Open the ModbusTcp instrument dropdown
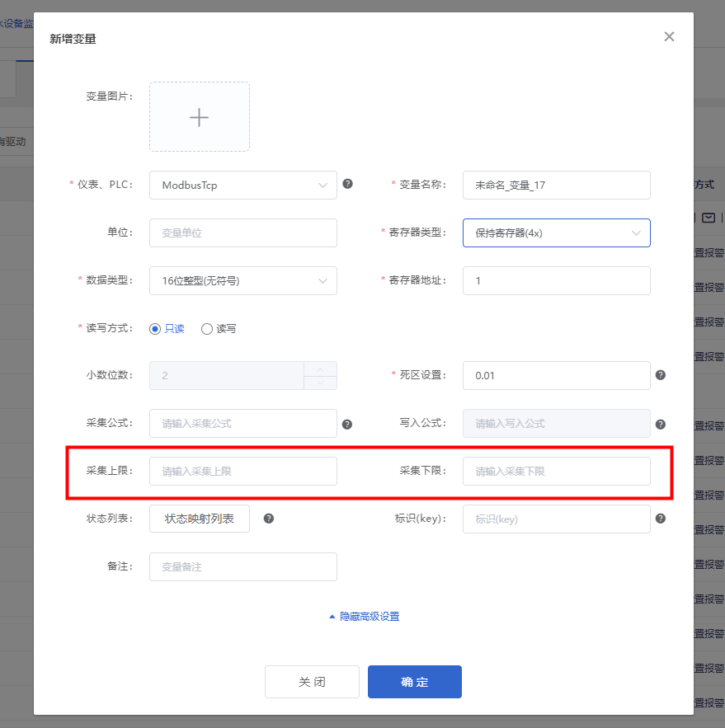725x728 pixels. pos(242,185)
